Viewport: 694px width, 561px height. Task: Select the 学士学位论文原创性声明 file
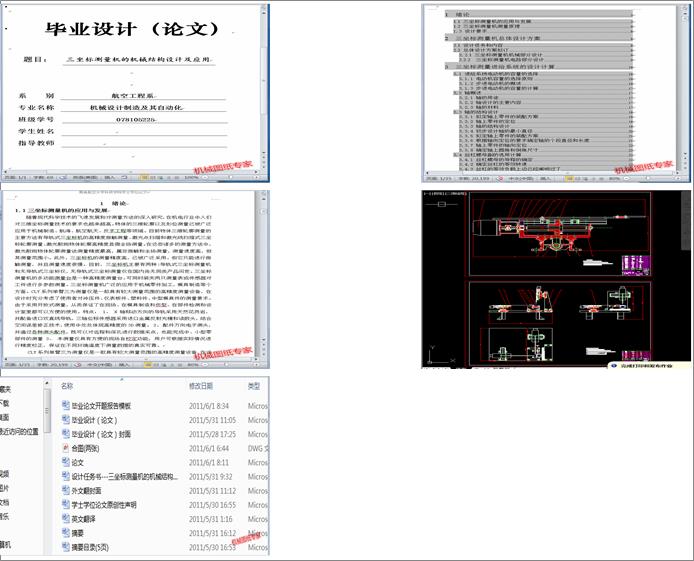click(x=104, y=505)
